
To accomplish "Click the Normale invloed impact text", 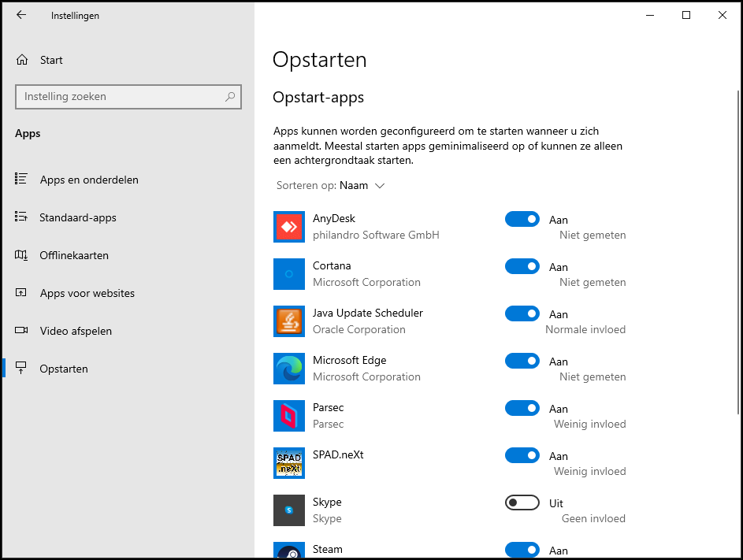I will (x=585, y=329).
